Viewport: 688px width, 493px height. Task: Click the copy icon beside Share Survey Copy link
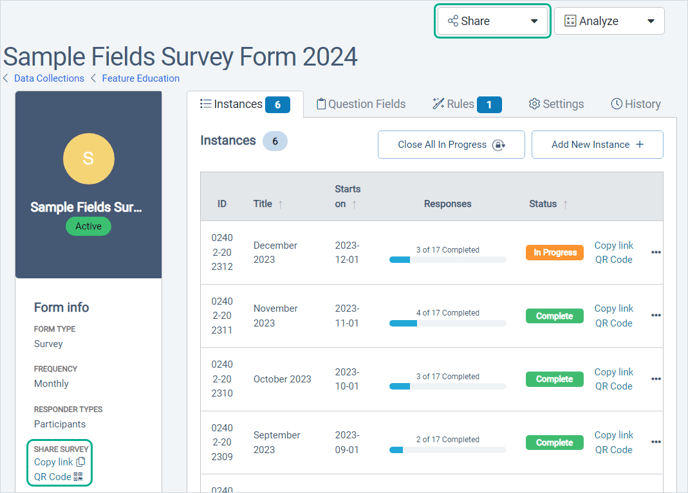[81, 462]
